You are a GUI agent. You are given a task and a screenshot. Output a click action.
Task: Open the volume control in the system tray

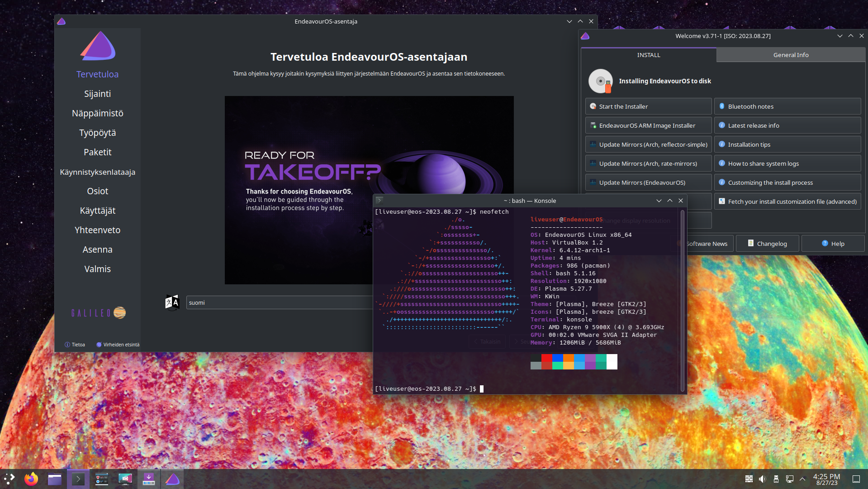coord(762,479)
